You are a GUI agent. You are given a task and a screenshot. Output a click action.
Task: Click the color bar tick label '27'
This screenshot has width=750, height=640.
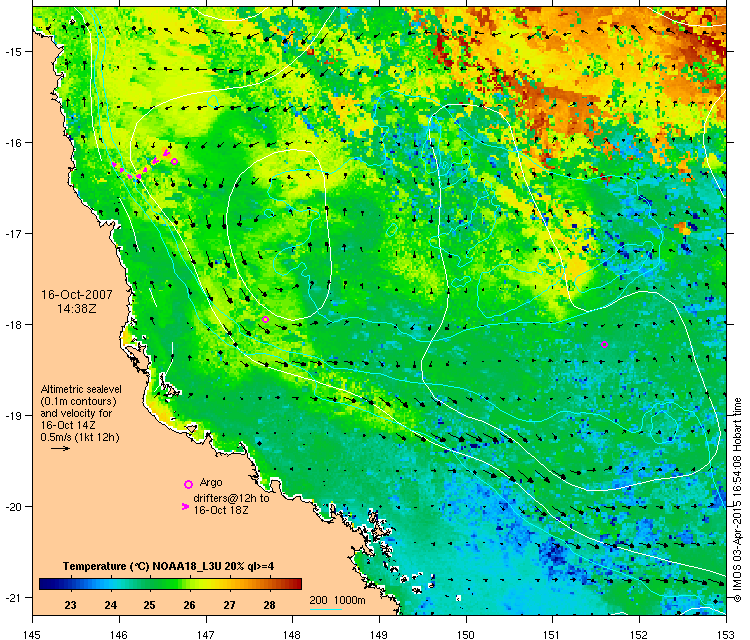tap(229, 605)
